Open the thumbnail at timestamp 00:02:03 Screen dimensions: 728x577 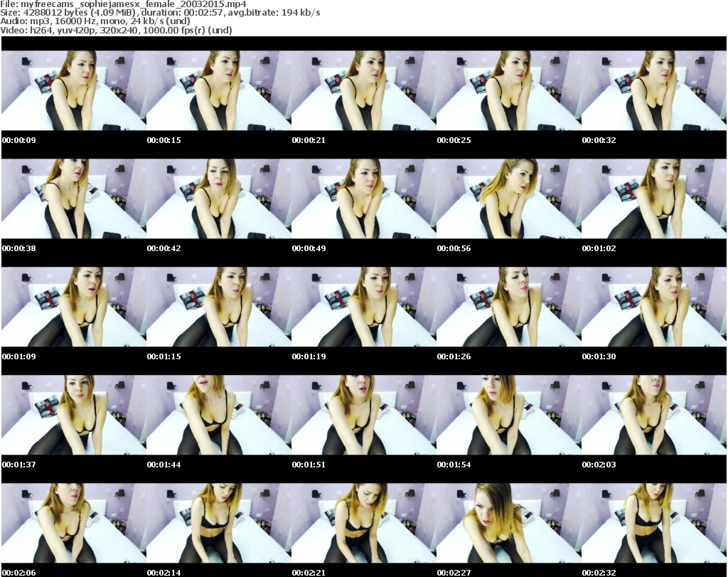tap(654, 415)
